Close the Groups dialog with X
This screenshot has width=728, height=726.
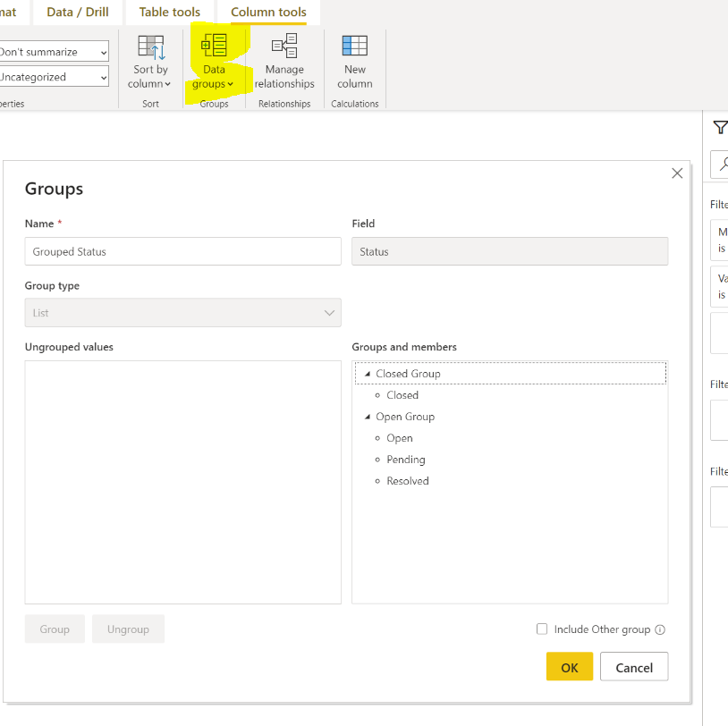tap(677, 173)
